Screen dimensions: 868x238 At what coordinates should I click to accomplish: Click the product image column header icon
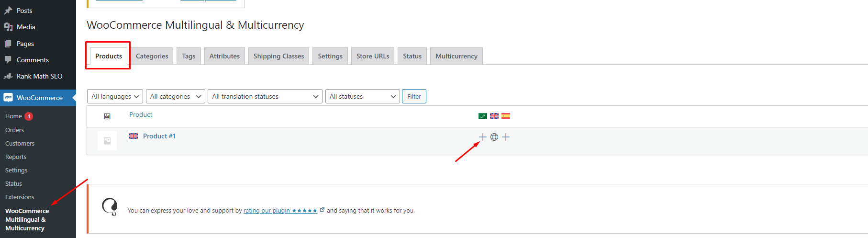pos(107,116)
